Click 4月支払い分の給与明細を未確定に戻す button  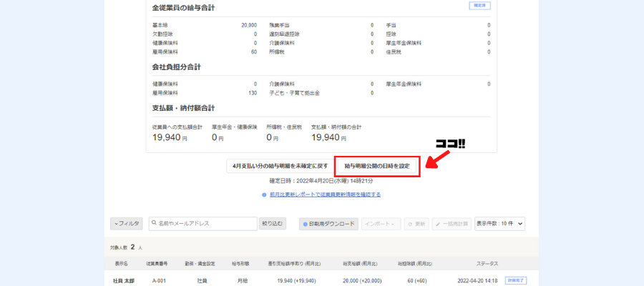pyautogui.click(x=279, y=166)
